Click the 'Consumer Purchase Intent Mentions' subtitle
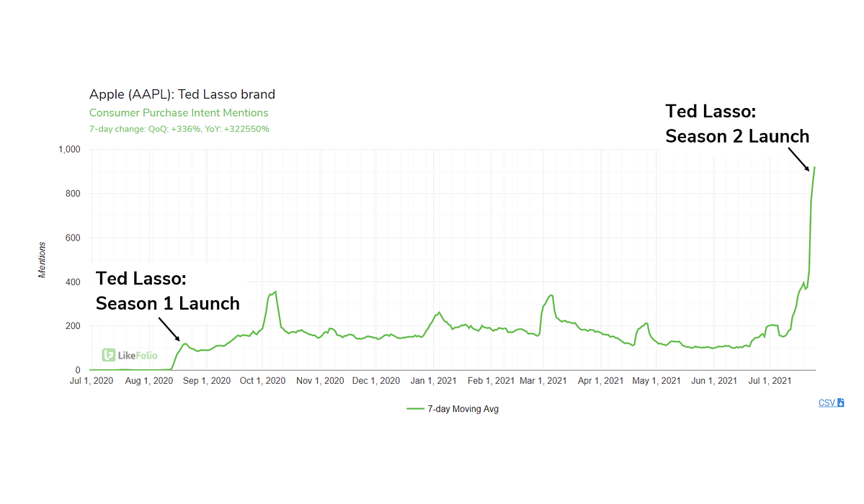Screen dimensions: 864x504 click(x=179, y=113)
